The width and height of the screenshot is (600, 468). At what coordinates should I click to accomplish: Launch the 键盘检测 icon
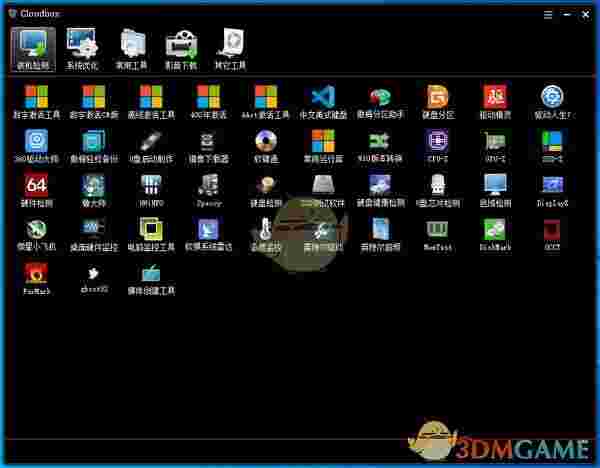[266, 185]
